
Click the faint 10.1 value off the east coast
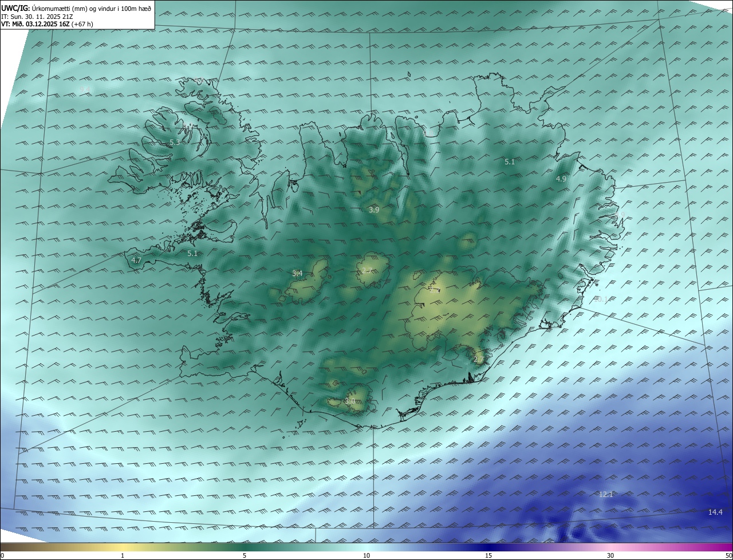[600, 299]
